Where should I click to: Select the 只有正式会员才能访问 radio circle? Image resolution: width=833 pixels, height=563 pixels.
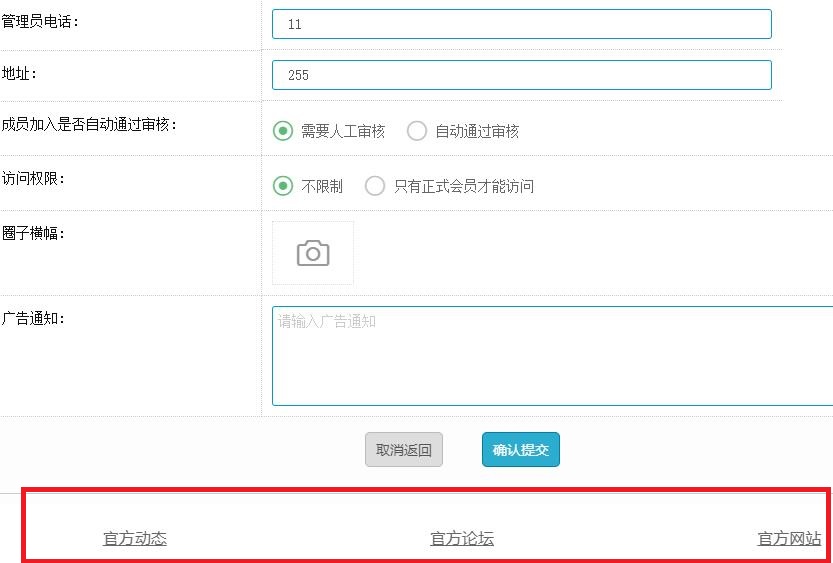pos(375,186)
